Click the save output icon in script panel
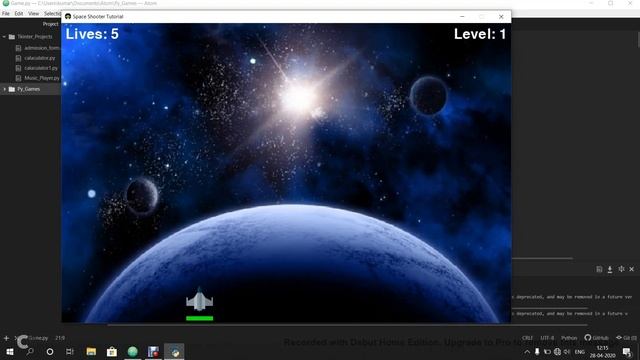This screenshot has width=640, height=360. [x=599, y=269]
